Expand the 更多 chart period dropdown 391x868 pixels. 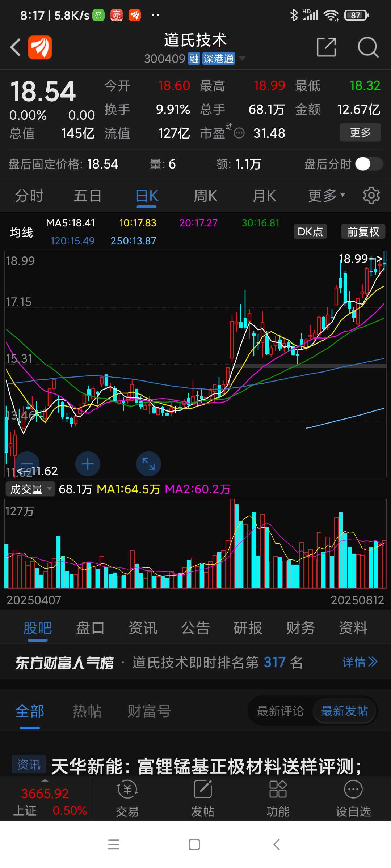point(327,196)
